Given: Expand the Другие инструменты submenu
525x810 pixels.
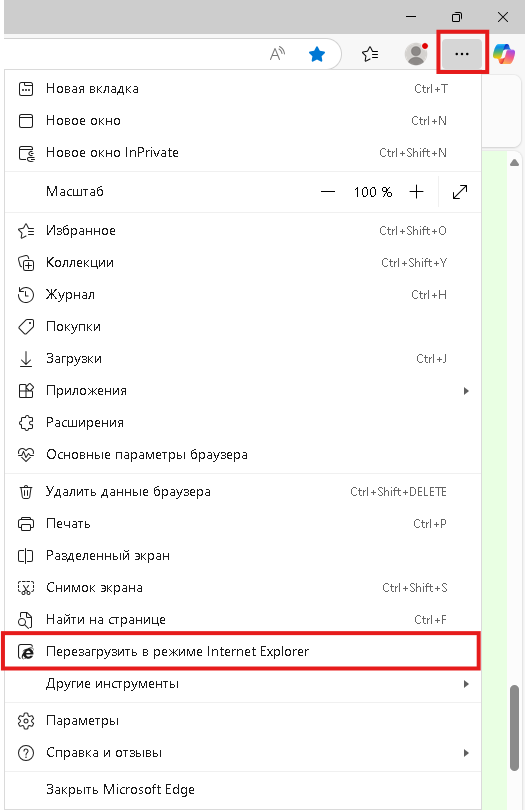Looking at the screenshot, I should (243, 684).
